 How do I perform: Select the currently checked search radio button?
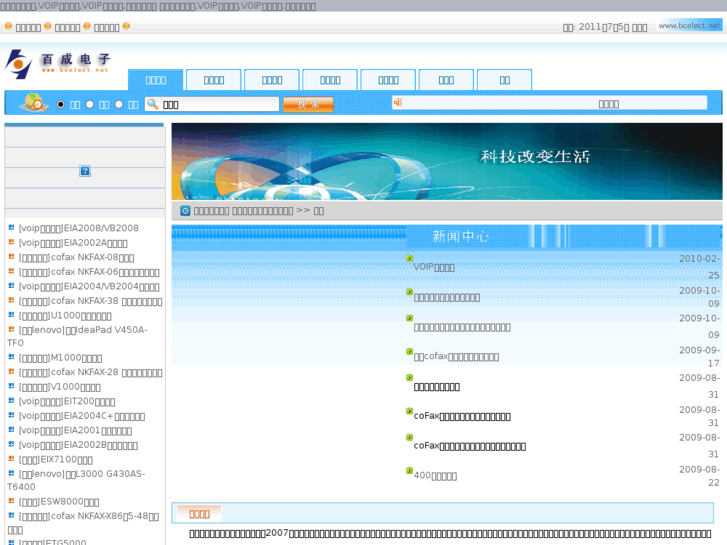(x=61, y=104)
